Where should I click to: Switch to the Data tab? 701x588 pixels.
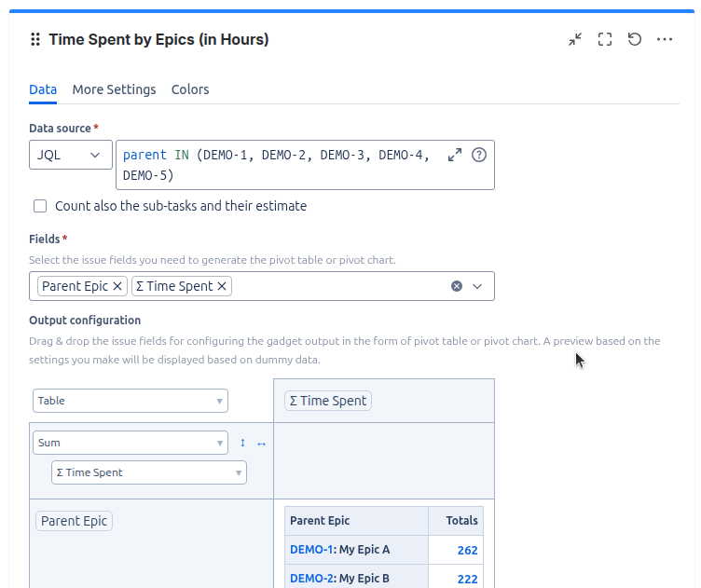pos(43,89)
